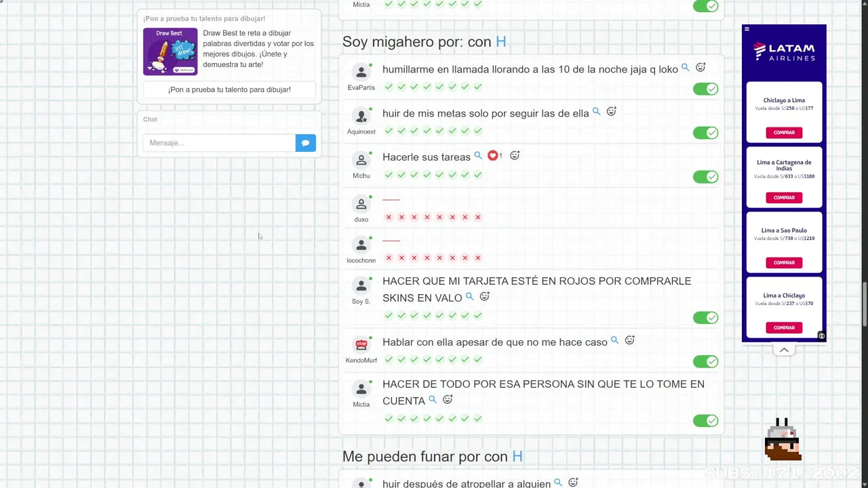Collapse the LATAM ad with chevron
Image resolution: width=868 pixels, height=488 pixels.
(x=784, y=350)
